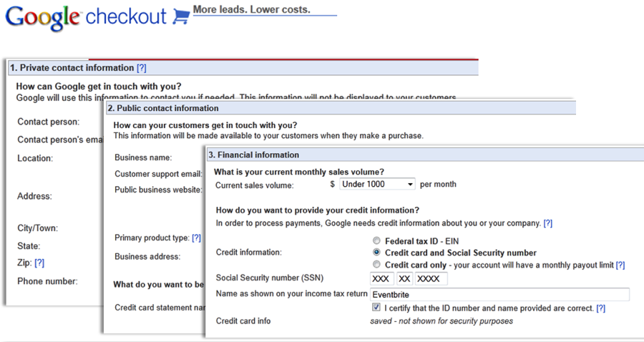The image size is (644, 342).
Task: Click the middle SSN field with XX
Action: click(x=404, y=279)
